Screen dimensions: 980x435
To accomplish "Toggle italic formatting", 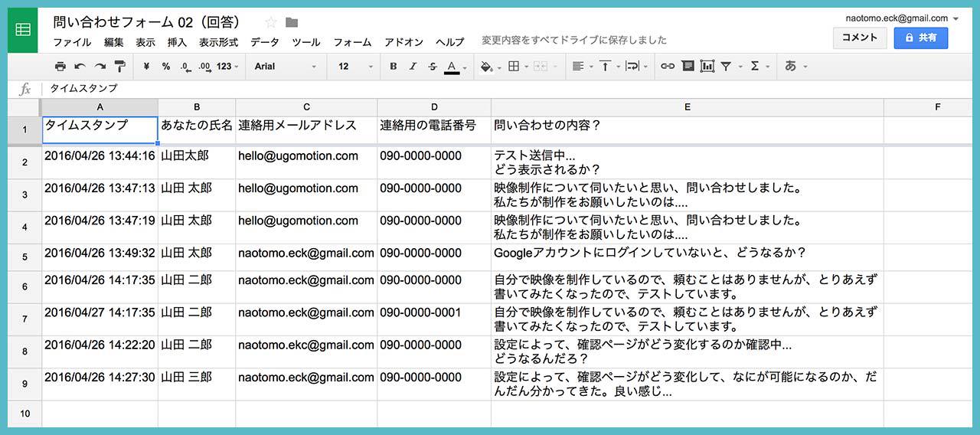I will pos(413,67).
